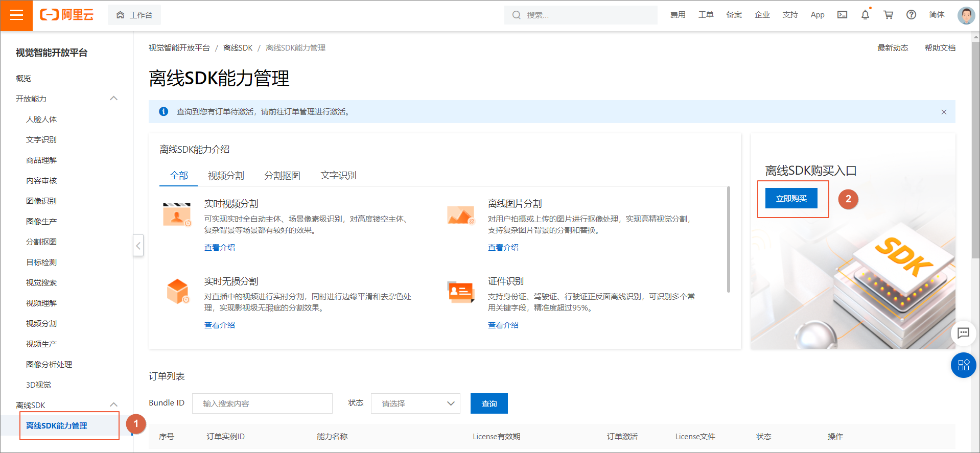Open 费用 in the top navigation
The width and height of the screenshot is (980, 453).
pyautogui.click(x=678, y=15)
